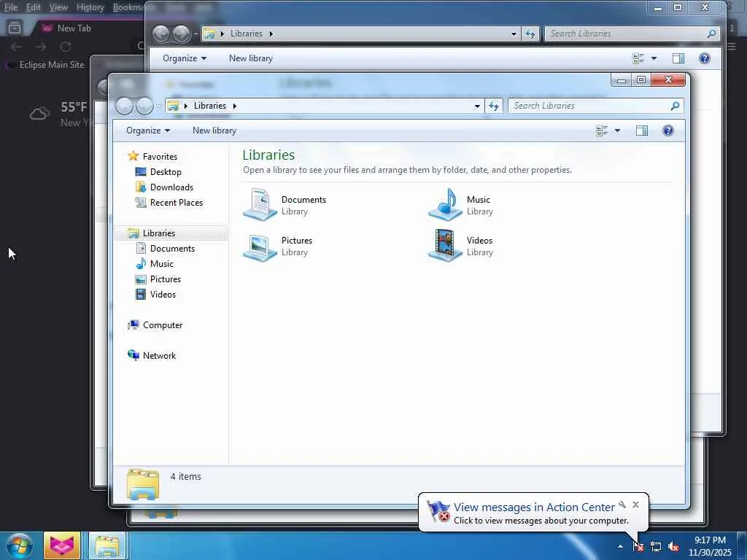The height and width of the screenshot is (560, 747).
Task: Open the Documents library icon in main pane
Action: pos(260,205)
